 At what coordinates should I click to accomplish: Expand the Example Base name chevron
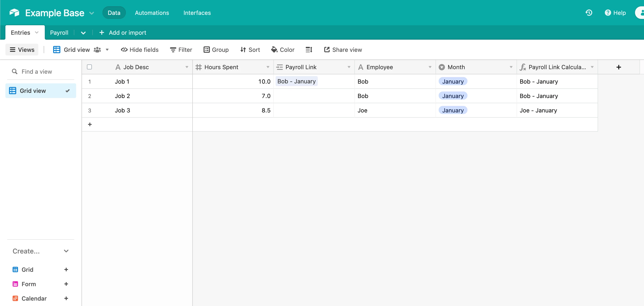91,13
